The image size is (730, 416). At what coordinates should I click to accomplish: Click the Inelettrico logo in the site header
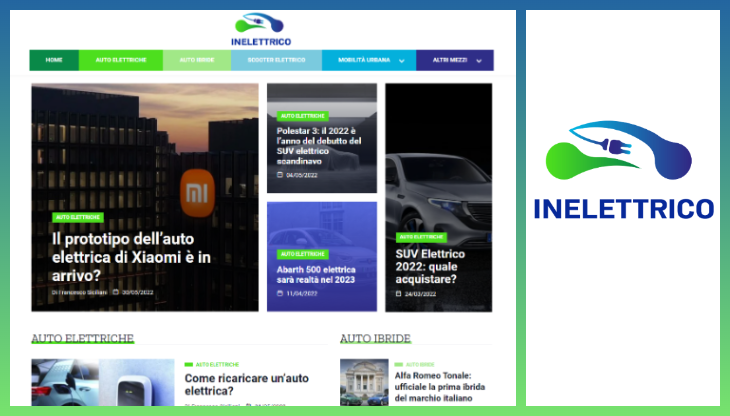[x=261, y=29]
